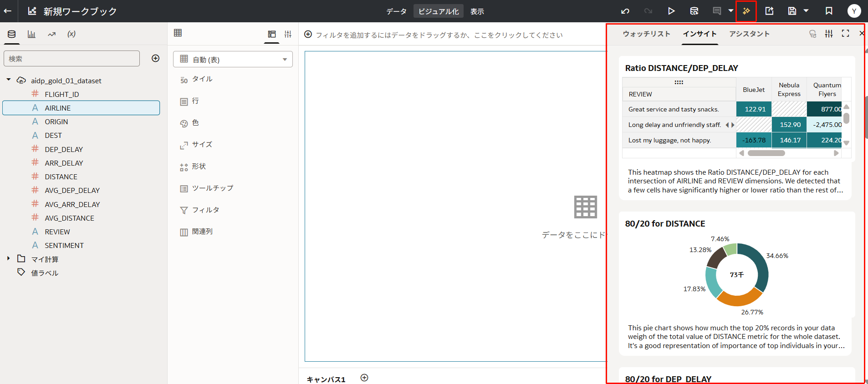The image size is (868, 384).
Task: Expand insights panel to fullscreen
Action: point(846,33)
